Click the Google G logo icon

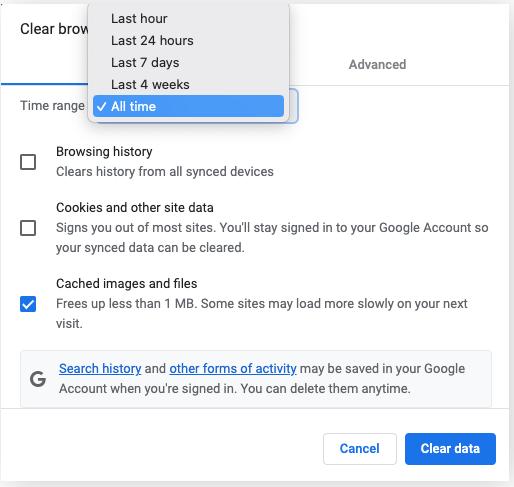(x=38, y=379)
